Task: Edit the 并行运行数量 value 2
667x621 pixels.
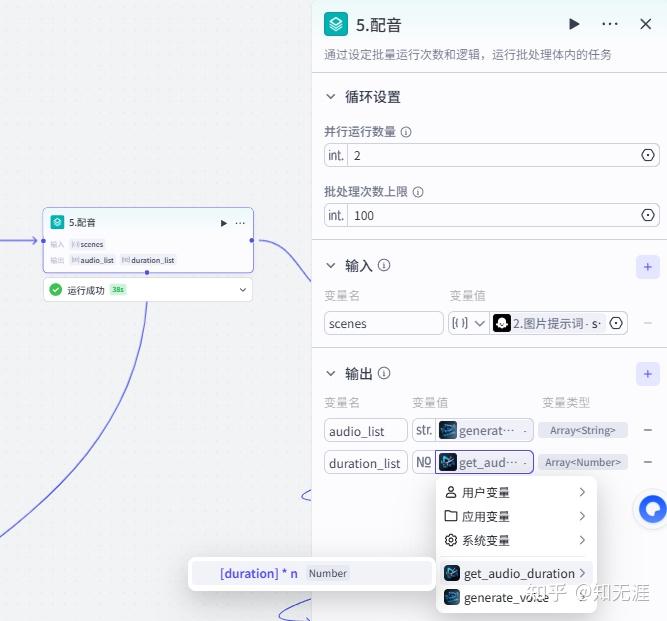Action: point(493,155)
